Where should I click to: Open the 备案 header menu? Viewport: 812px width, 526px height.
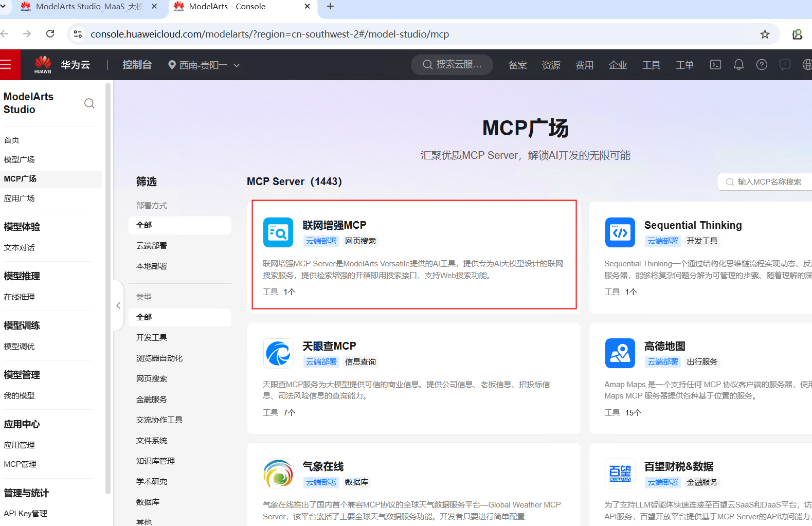click(518, 65)
